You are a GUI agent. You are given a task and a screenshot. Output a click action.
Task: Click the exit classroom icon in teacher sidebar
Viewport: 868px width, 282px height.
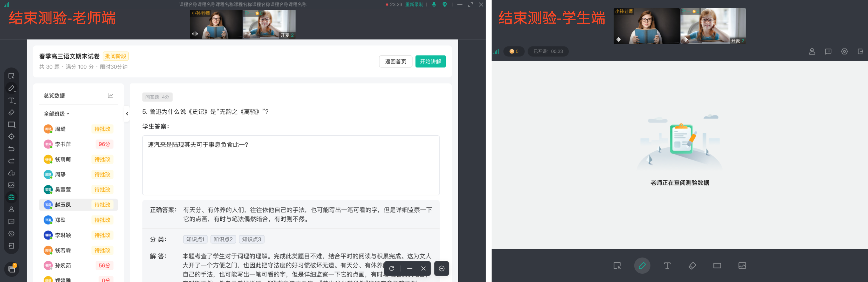click(11, 246)
